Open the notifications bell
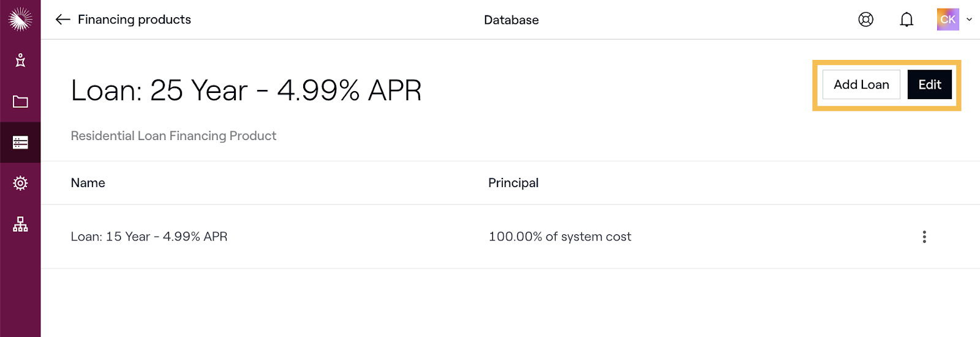Screen dimensions: 980x337 [907, 20]
